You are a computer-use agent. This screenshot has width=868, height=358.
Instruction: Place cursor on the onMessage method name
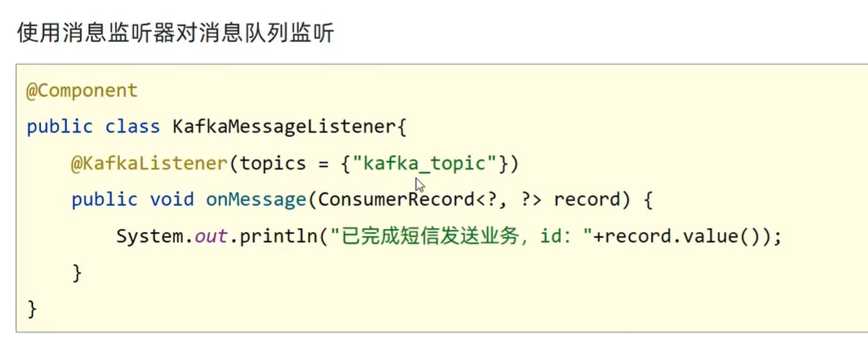click(x=255, y=200)
